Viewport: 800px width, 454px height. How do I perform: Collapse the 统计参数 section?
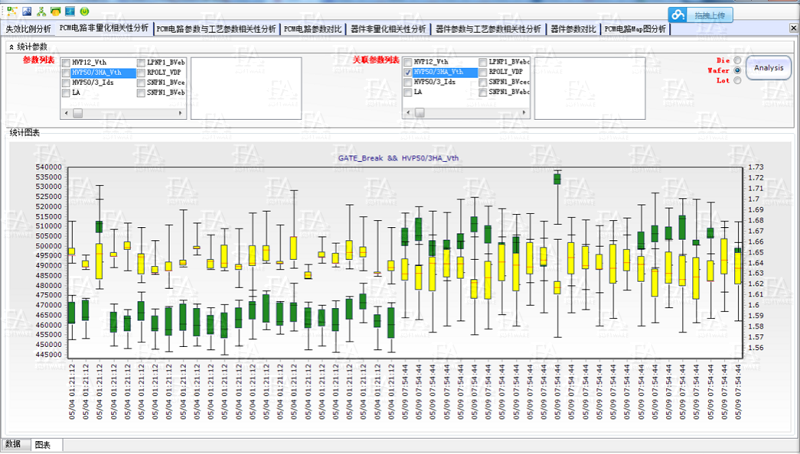11,46
